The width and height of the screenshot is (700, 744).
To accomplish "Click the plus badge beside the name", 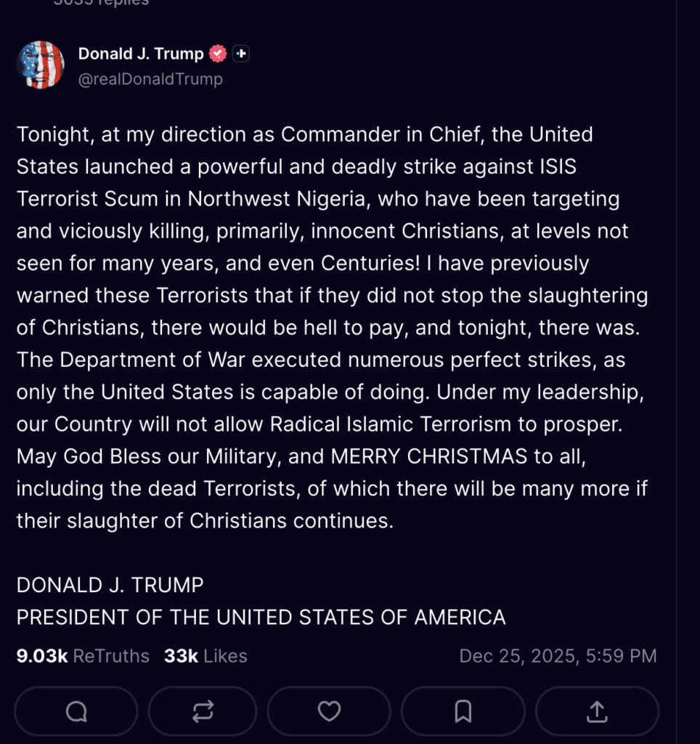I will (x=241, y=54).
